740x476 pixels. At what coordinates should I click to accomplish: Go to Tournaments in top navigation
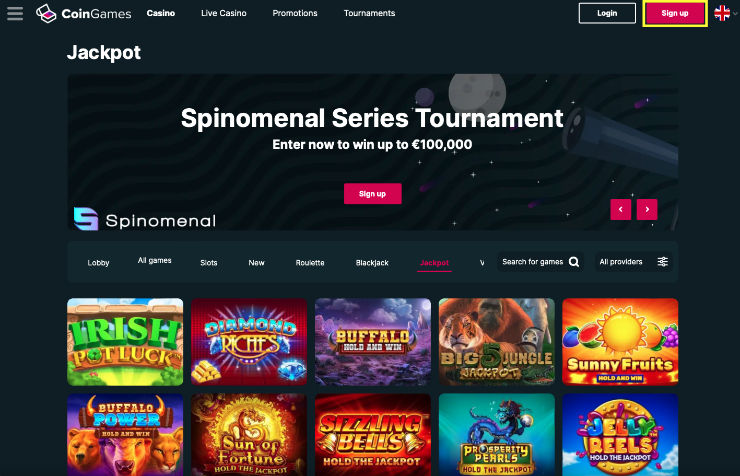coord(370,13)
